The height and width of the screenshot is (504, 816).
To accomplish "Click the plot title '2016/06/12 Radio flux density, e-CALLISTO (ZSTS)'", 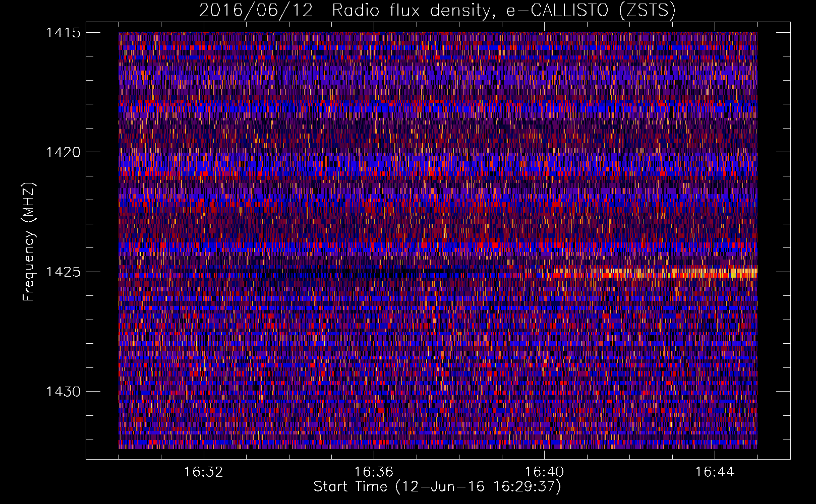I will pyautogui.click(x=437, y=11).
